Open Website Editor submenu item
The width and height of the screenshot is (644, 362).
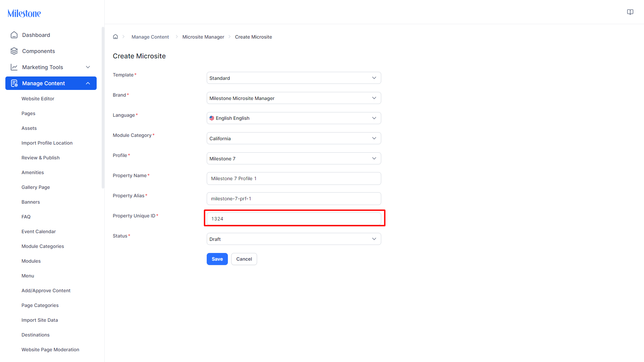point(38,99)
